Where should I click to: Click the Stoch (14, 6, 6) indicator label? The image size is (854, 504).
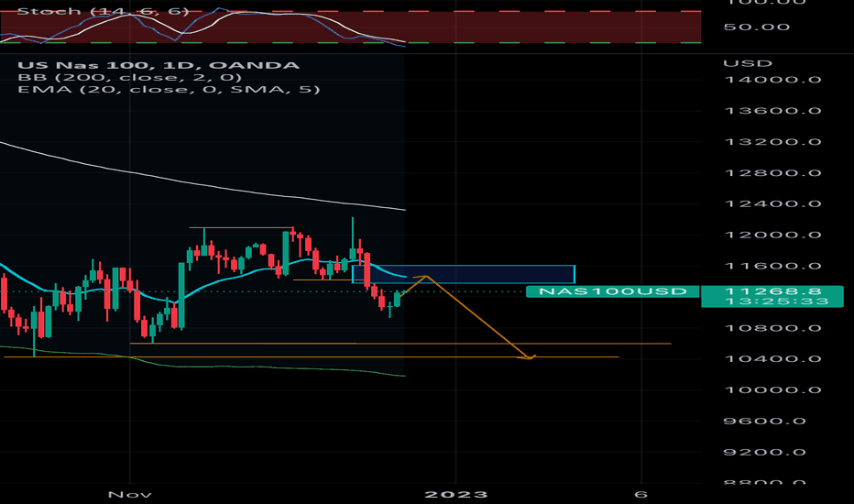pos(103,11)
